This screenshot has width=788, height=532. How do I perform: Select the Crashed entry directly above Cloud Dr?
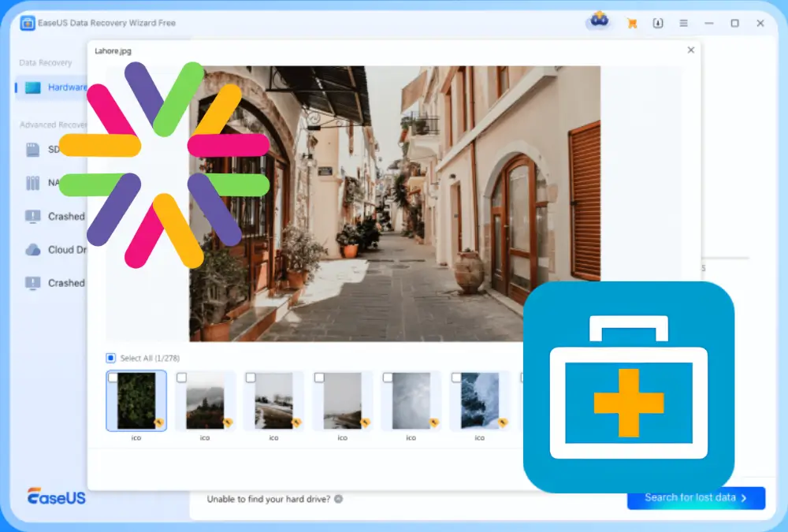tap(55, 216)
